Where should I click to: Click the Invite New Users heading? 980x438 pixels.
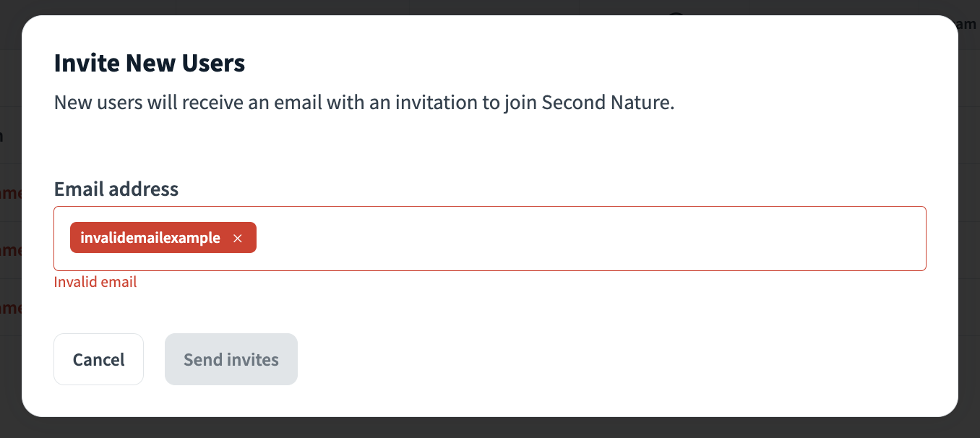coord(150,64)
